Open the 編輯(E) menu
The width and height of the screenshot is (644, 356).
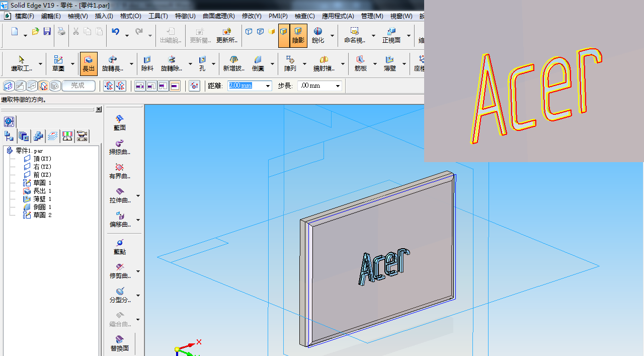tap(51, 16)
